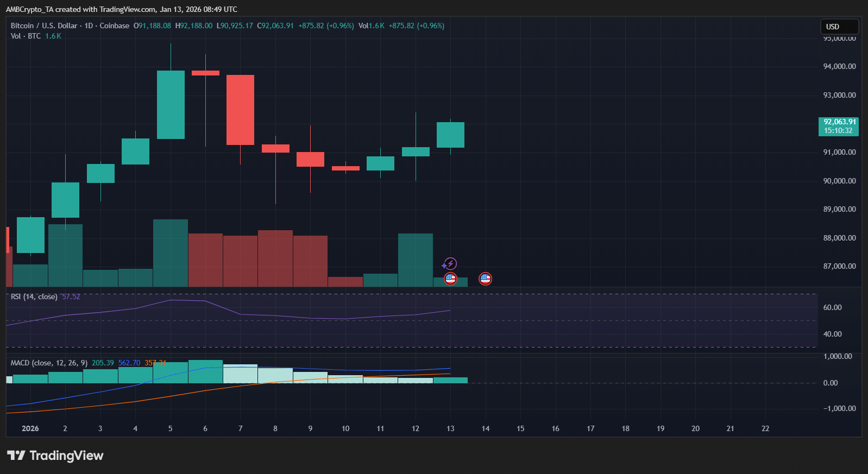The width and height of the screenshot is (868, 474).
Task: Click the MACD axis label 0.00
Action: point(831,383)
